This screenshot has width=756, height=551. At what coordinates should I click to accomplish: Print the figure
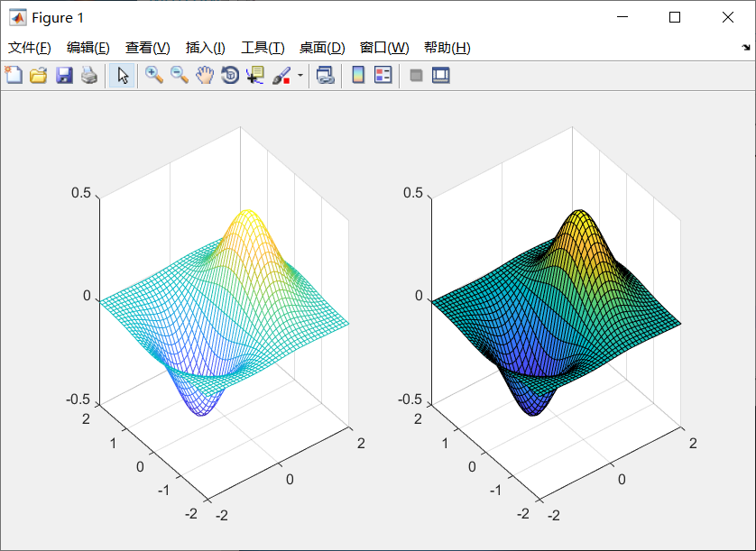89,76
